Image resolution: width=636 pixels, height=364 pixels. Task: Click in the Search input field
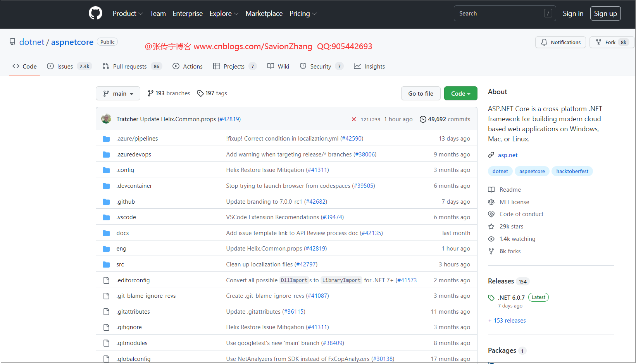coord(500,14)
